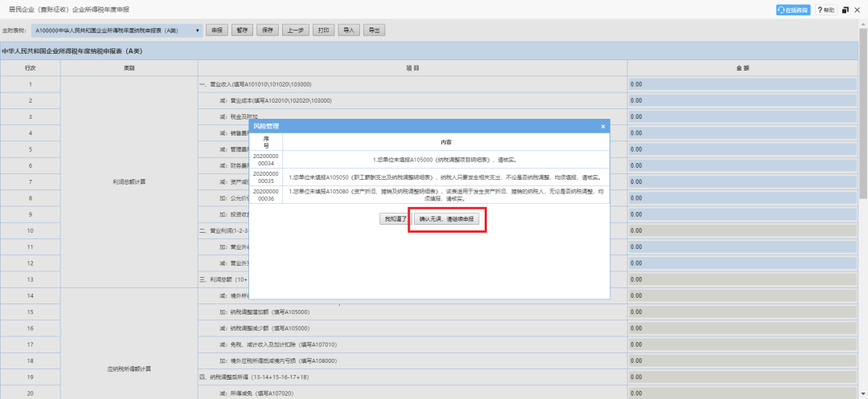Click the row number 1 cell
Screen dimensions: 868x399
coord(31,84)
